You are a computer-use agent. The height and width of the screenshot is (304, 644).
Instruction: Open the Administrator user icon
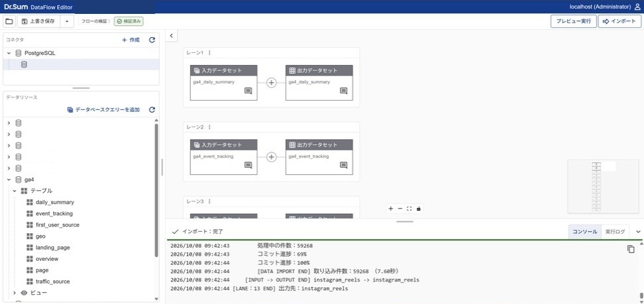click(637, 7)
